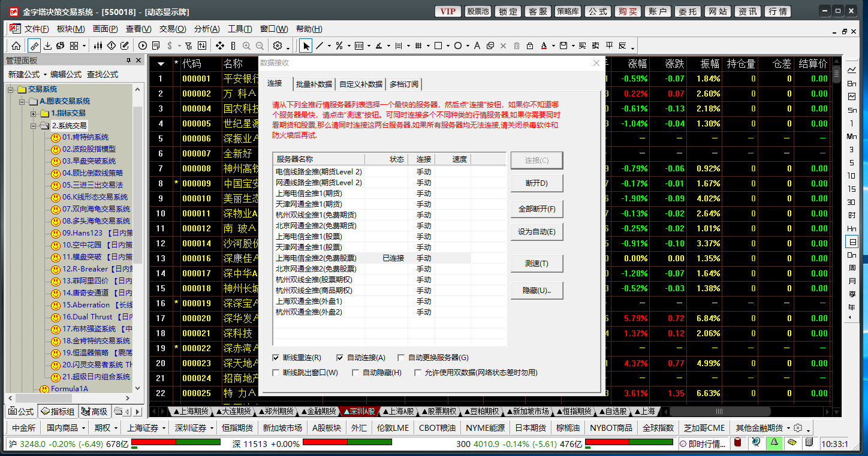Select the text 'A' drawing tool

(x=477, y=46)
